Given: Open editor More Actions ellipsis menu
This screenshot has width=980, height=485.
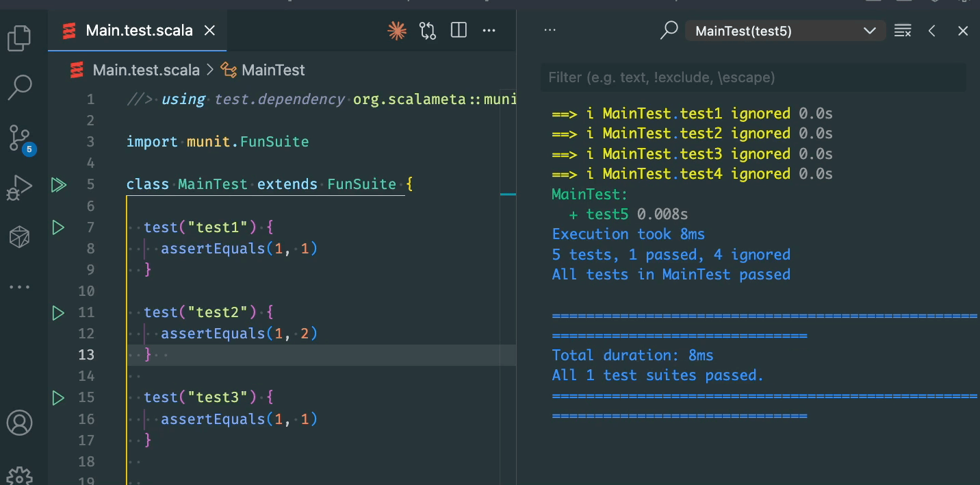Looking at the screenshot, I should [489, 30].
